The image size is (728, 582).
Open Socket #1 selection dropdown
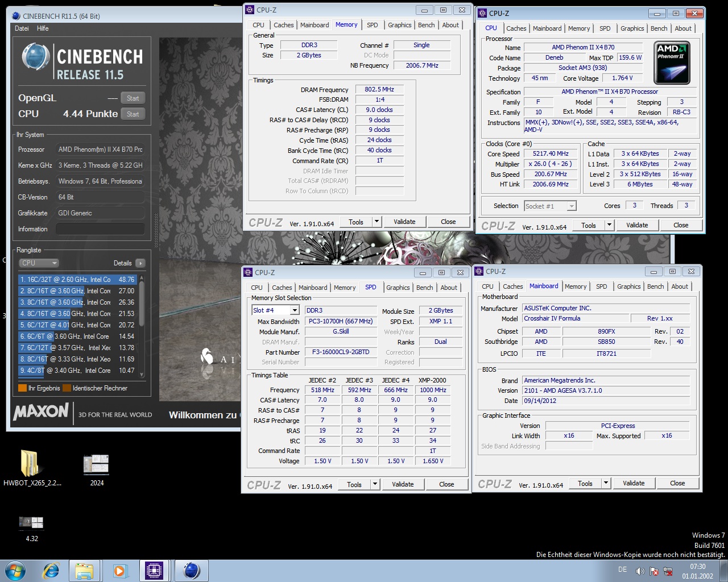pyautogui.click(x=572, y=206)
